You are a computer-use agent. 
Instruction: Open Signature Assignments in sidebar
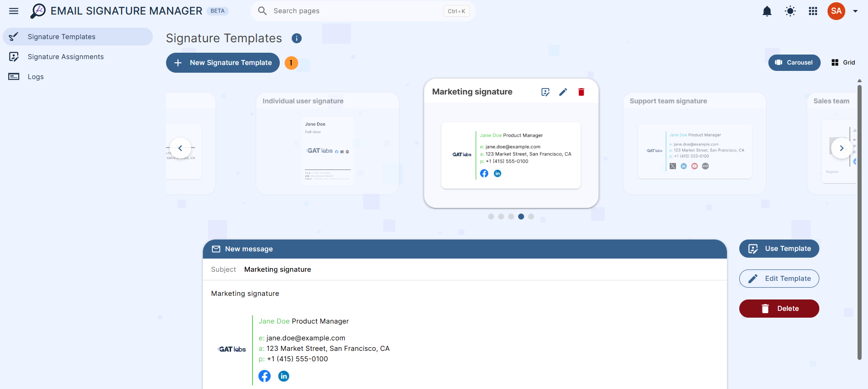[78, 57]
